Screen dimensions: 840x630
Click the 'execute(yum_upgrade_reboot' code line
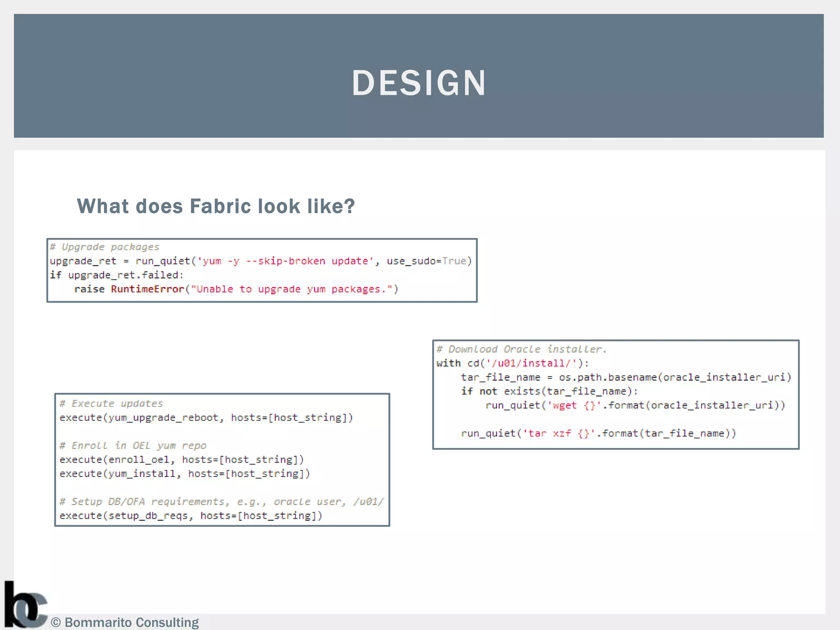pyautogui.click(x=206, y=418)
